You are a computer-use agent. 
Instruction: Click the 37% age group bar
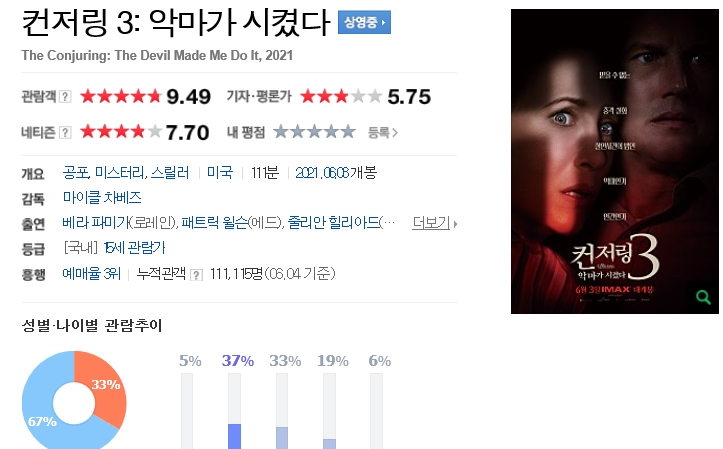point(235,411)
